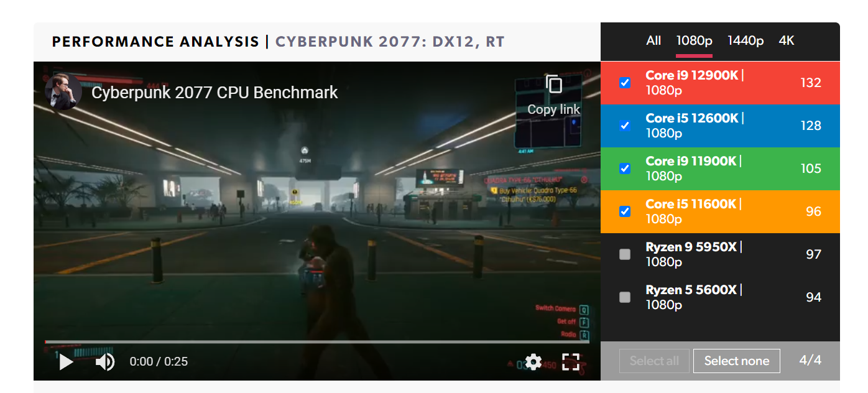Switch to the 1440p tab
The width and height of the screenshot is (868, 393).
(746, 40)
